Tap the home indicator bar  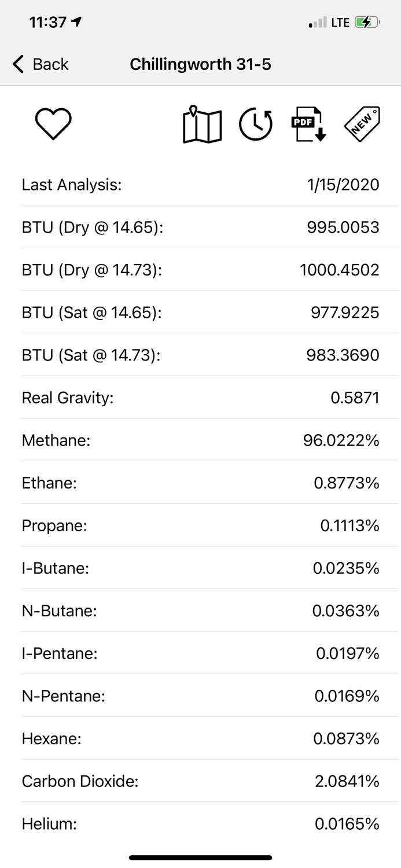coord(200,857)
